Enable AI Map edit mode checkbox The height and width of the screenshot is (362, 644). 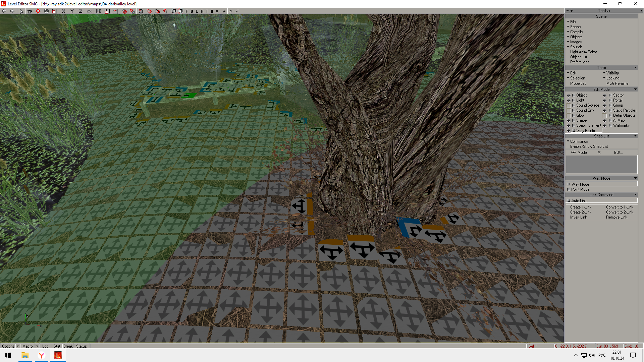(610, 120)
